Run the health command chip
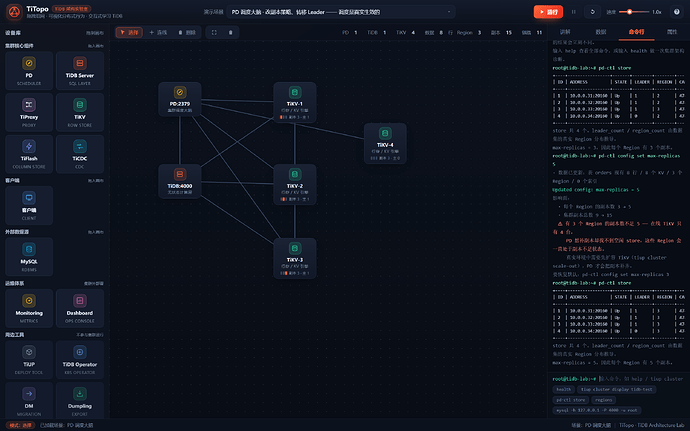The width and height of the screenshot is (690, 431). [563, 389]
